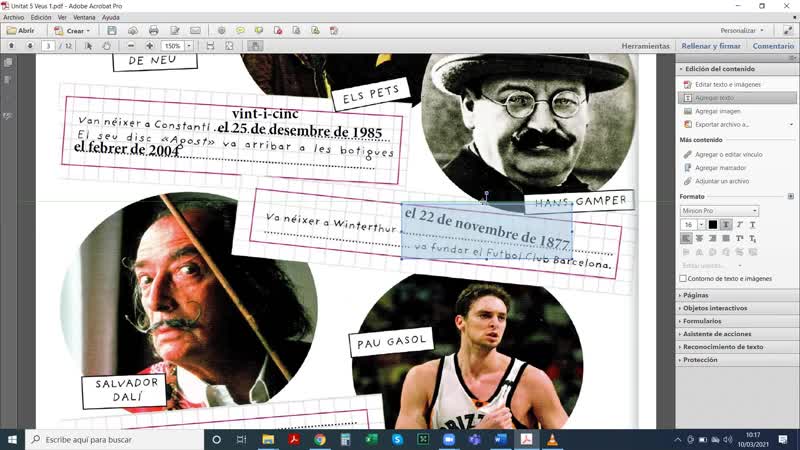
Task: Go to previous page arrow
Action: click(11, 46)
